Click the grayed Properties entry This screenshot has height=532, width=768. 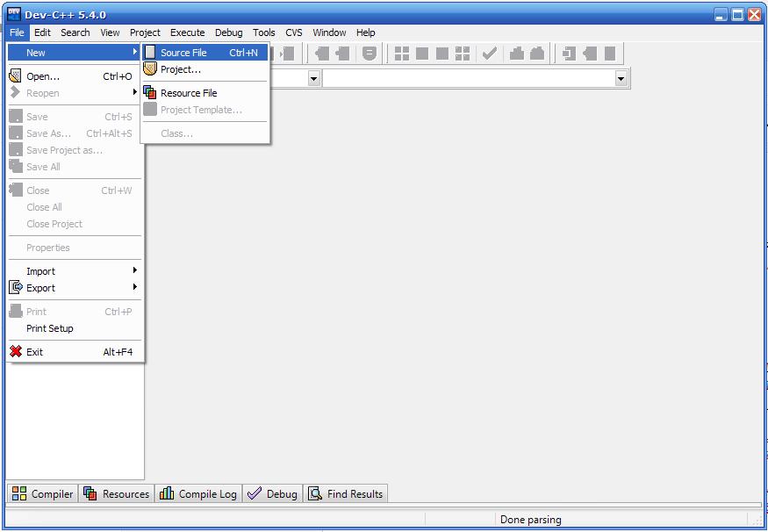[x=75, y=248]
